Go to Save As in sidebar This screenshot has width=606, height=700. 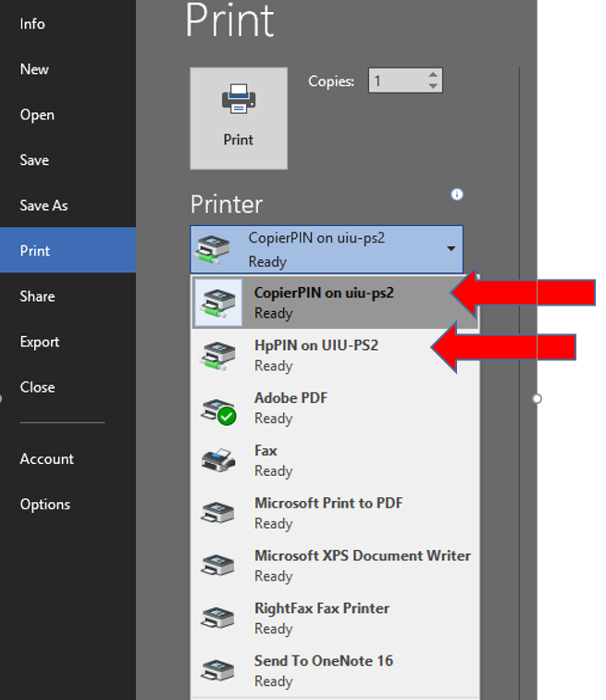[x=43, y=206]
